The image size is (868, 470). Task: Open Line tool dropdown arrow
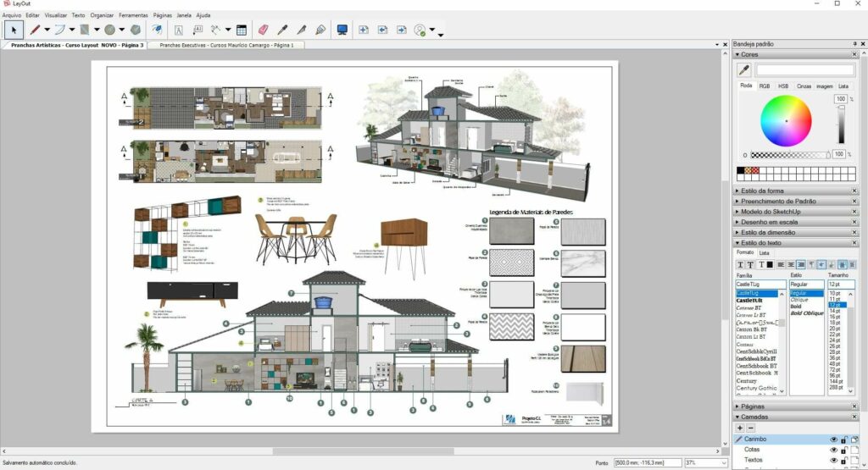pos(47,30)
